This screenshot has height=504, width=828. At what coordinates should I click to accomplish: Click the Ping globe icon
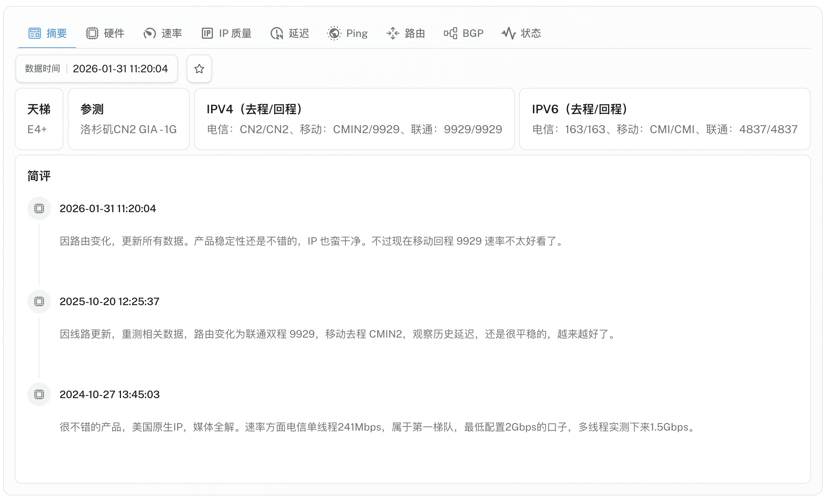point(334,33)
